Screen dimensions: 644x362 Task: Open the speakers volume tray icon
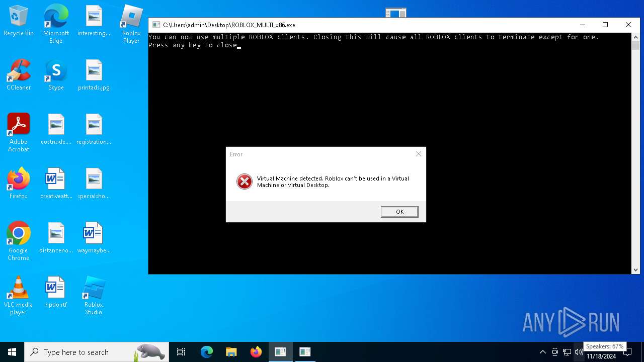point(579,352)
